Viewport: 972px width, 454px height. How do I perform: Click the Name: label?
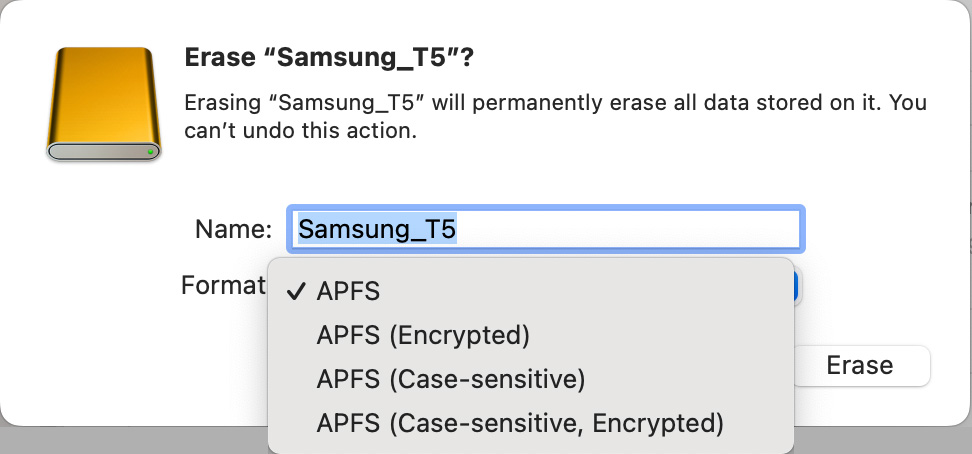(x=234, y=229)
